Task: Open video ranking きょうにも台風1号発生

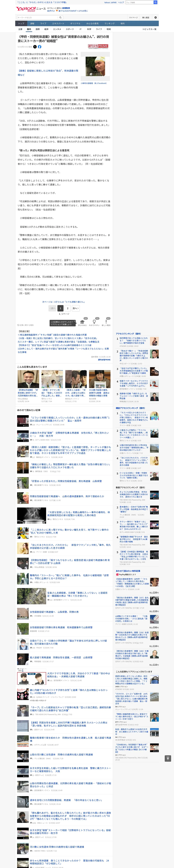Action: [x=134, y=495]
